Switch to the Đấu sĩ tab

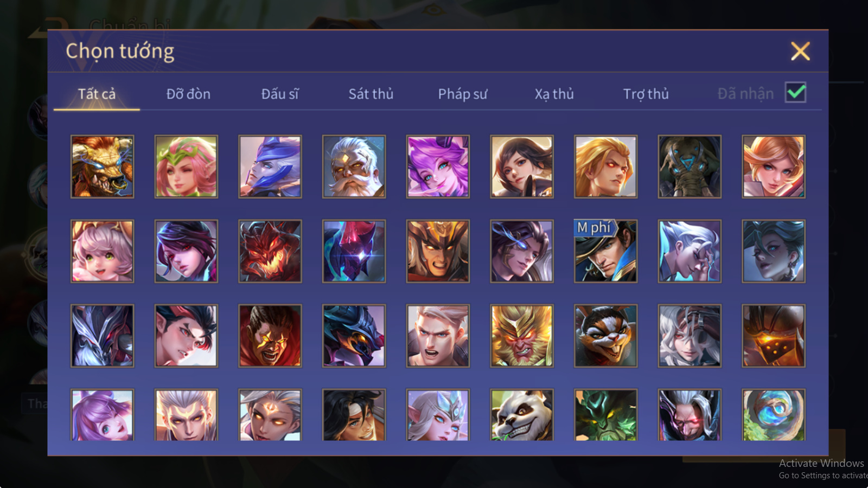tap(280, 94)
